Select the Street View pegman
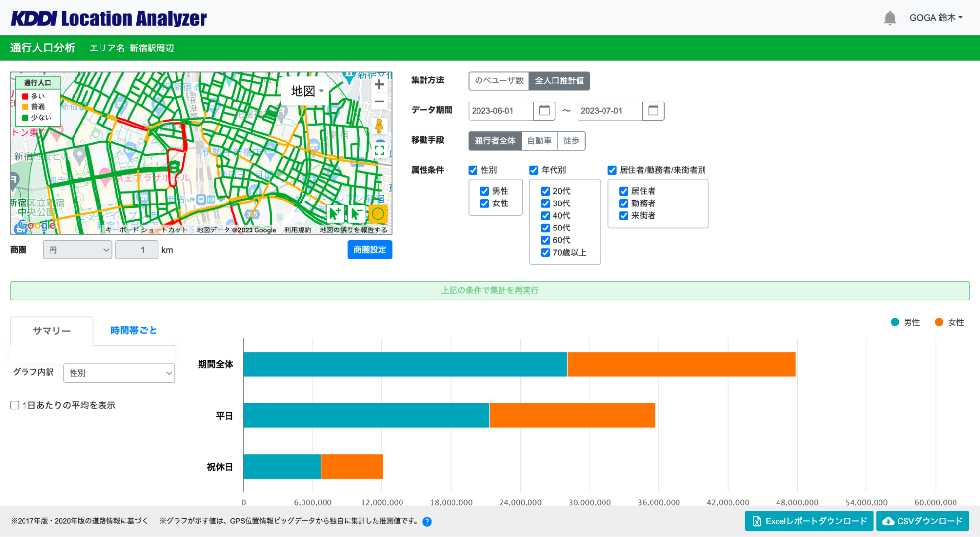The height and width of the screenshot is (537, 980). coord(379,126)
